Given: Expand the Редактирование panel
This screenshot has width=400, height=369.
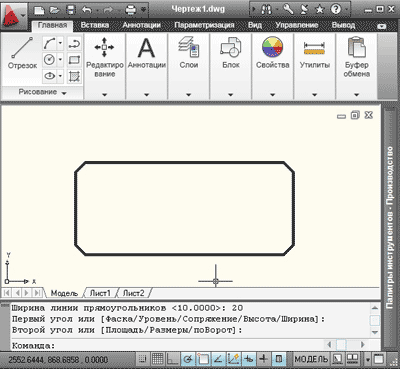Looking at the screenshot, I should click(105, 95).
